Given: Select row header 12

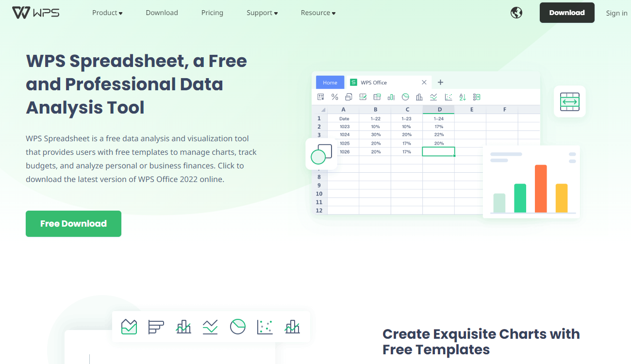Looking at the screenshot, I should coord(319,210).
